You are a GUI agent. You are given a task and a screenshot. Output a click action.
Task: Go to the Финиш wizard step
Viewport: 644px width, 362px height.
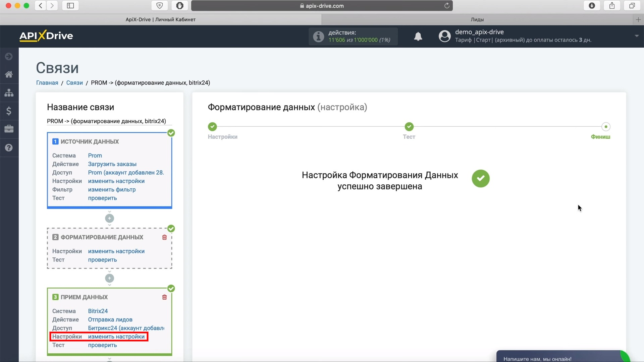click(606, 127)
